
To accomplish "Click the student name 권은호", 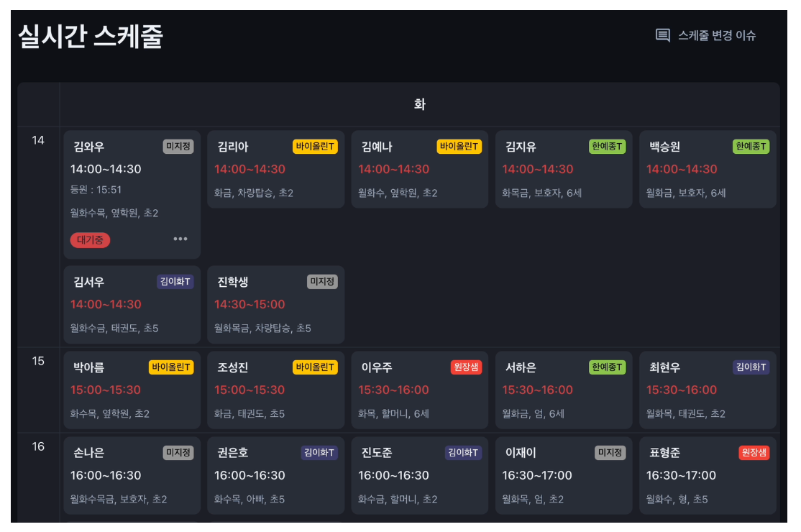I will pyautogui.click(x=233, y=453).
